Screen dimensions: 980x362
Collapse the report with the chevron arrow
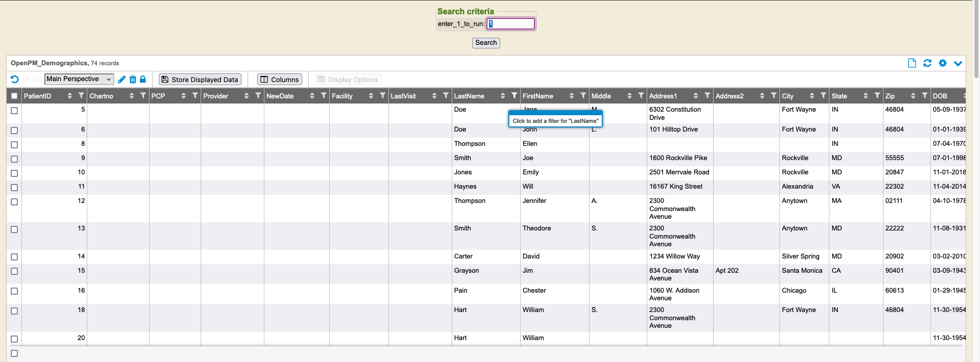[x=958, y=63]
